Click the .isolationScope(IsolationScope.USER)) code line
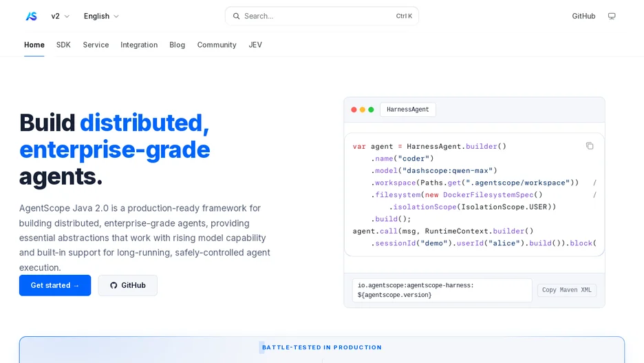This screenshot has width=644, height=363. point(473,207)
